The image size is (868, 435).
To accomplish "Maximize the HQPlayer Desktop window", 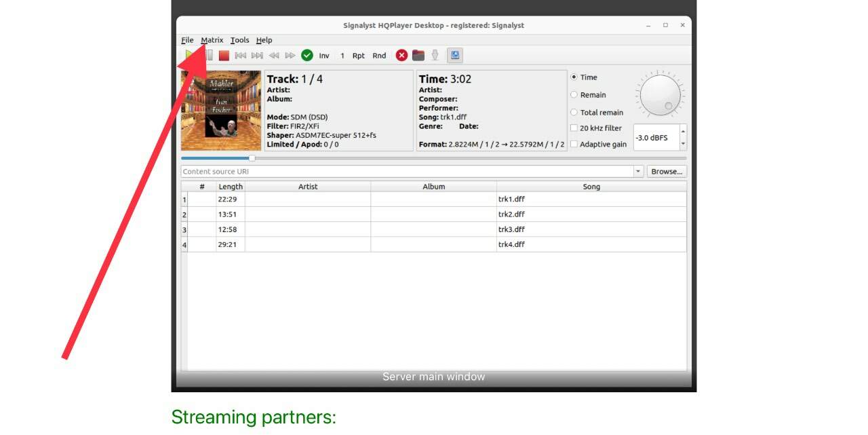I will click(x=666, y=25).
